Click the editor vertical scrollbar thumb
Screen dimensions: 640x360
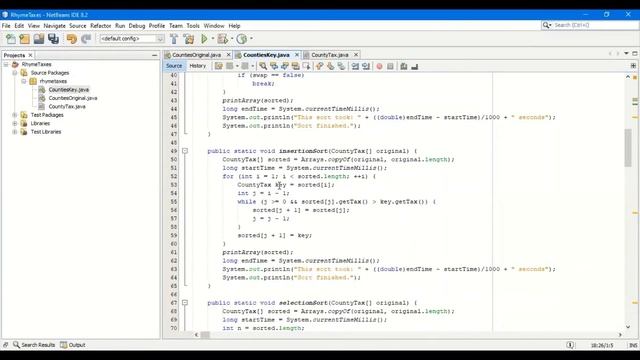pyautogui.click(x=628, y=147)
